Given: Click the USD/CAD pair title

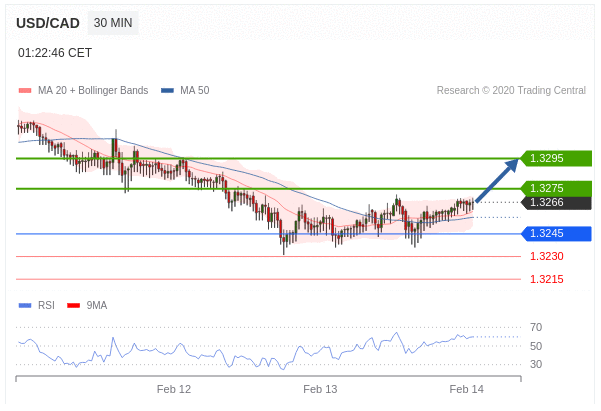Looking at the screenshot, I should coord(48,23).
